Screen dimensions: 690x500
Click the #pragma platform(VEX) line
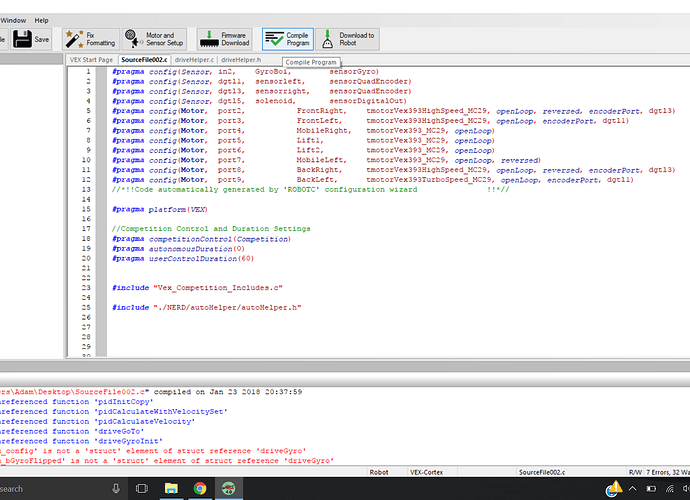(x=160, y=209)
